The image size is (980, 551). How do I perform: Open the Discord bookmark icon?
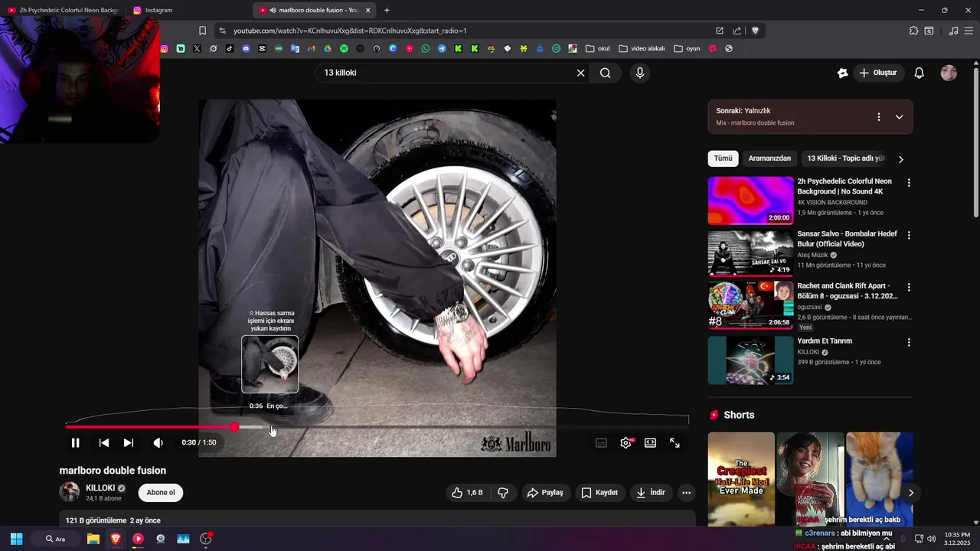(x=246, y=48)
